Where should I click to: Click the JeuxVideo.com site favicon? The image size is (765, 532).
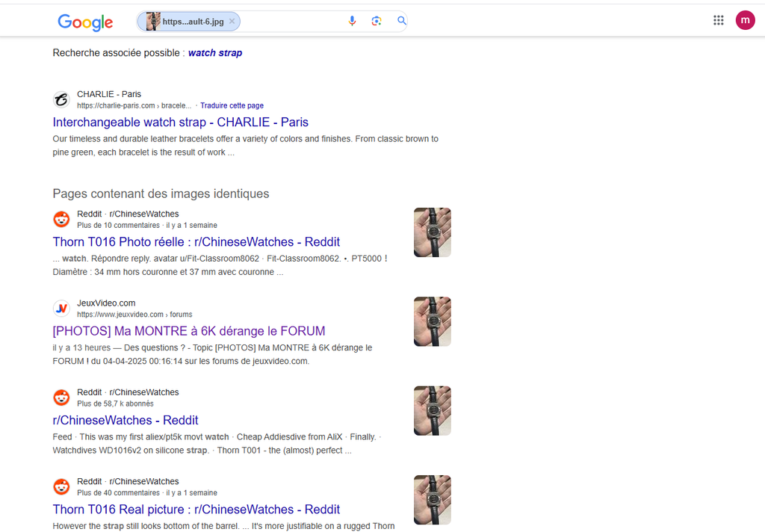click(61, 309)
